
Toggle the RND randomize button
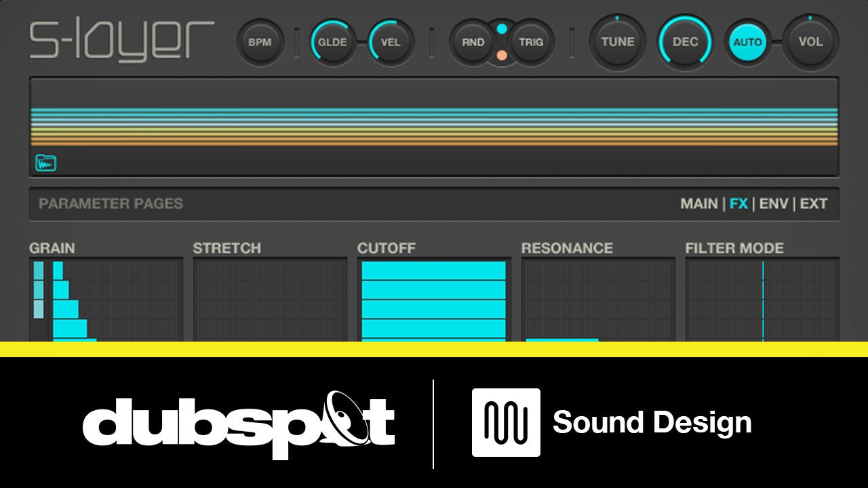point(473,42)
